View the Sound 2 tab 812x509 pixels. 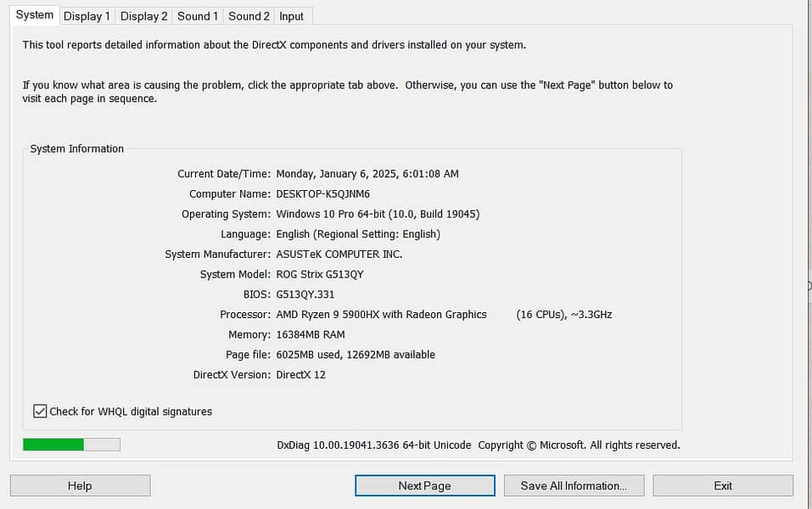[x=249, y=16]
